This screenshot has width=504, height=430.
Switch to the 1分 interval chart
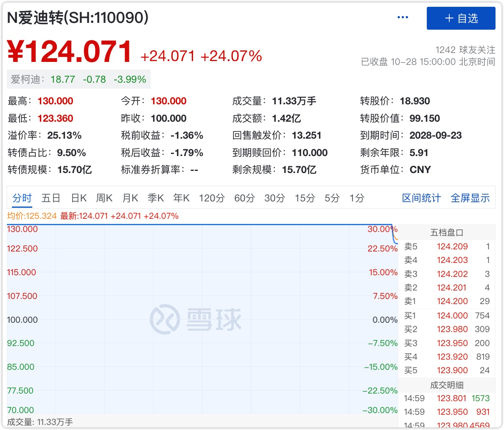coord(357,198)
